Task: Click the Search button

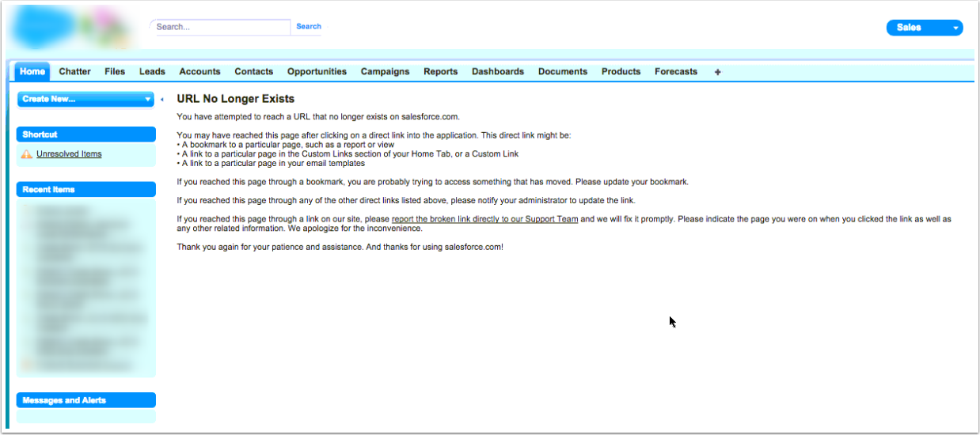Action: coord(309,26)
